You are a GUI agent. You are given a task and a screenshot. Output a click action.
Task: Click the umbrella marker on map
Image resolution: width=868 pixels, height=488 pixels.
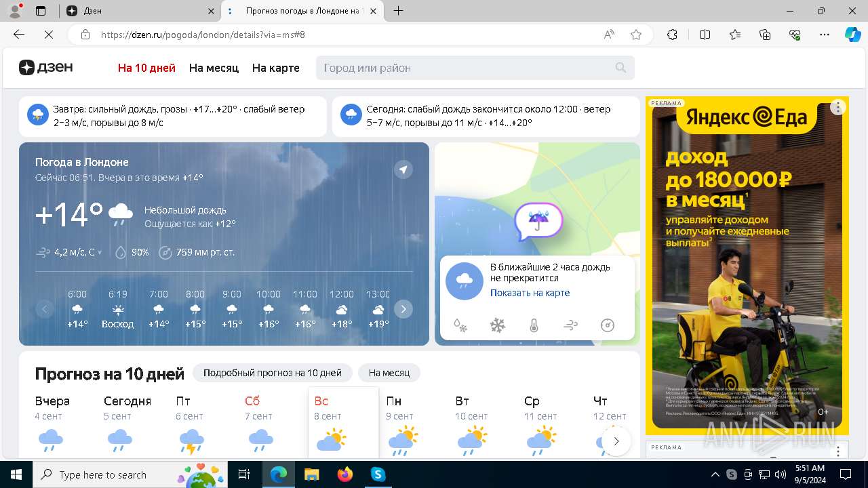point(539,222)
